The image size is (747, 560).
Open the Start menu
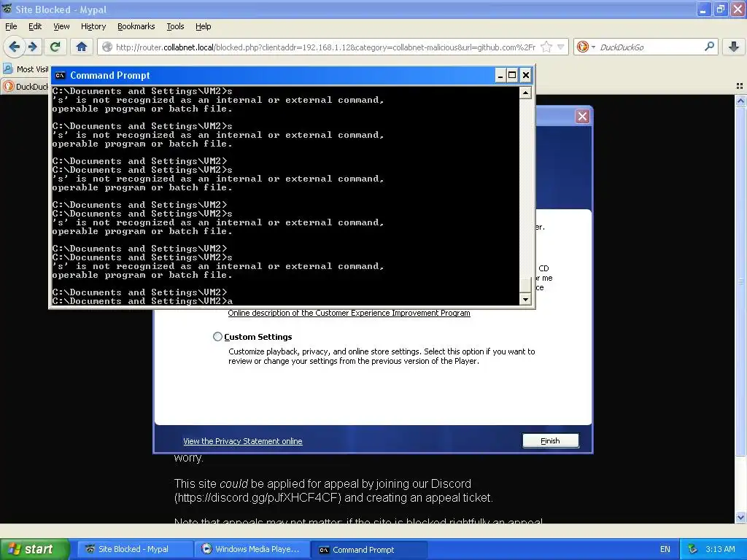tap(35, 549)
